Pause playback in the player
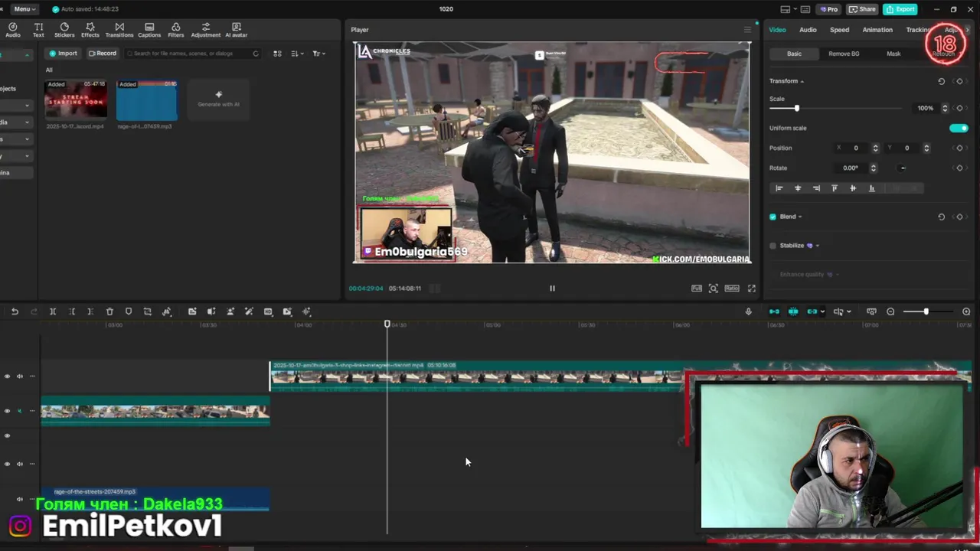The image size is (980, 551). pyautogui.click(x=552, y=289)
